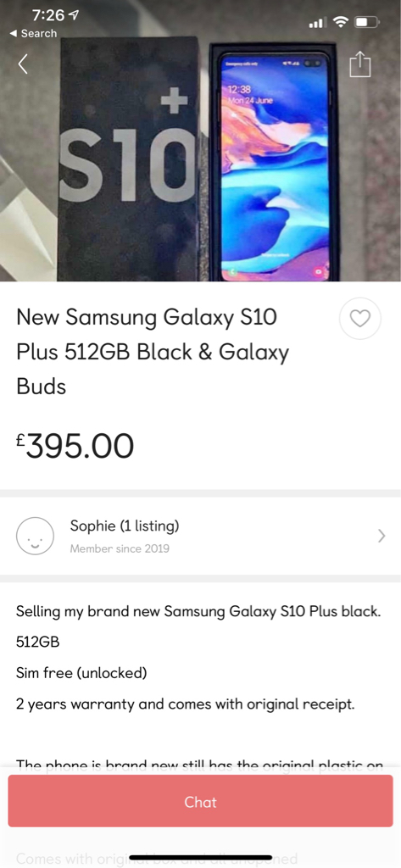Return to Search via status bar link
This screenshot has width=401, height=868.
(x=34, y=33)
